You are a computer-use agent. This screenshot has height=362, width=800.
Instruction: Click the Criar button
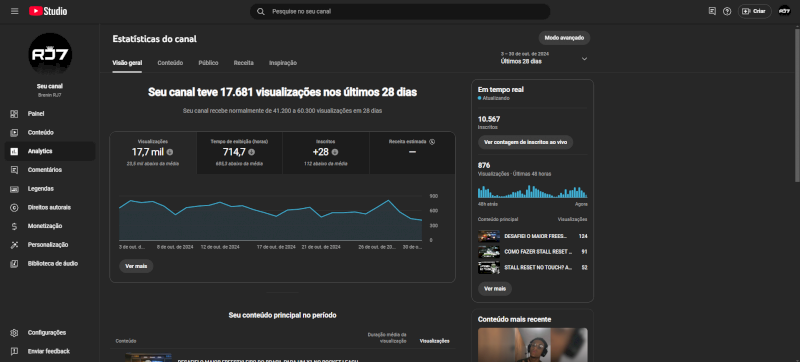tap(754, 11)
